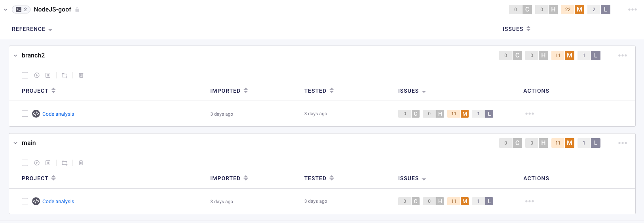Viewport: 644px width, 223px height.
Task: Collapse the NodeJS-goof target group
Action: pos(6,10)
